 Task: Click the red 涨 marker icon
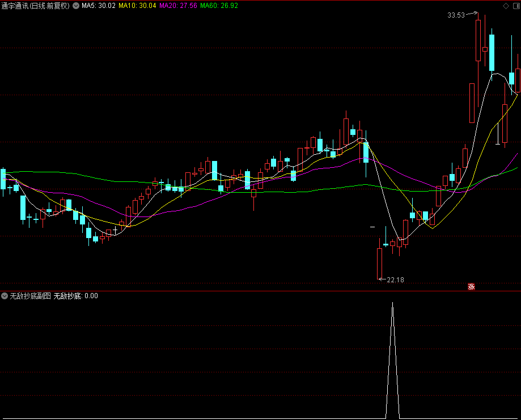471,286
